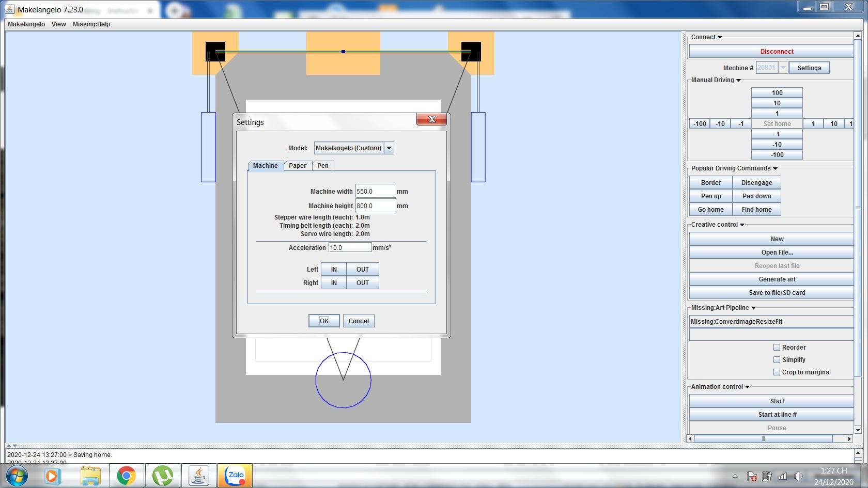This screenshot has height=488, width=868.
Task: Click the Start animation button
Action: 771,401
